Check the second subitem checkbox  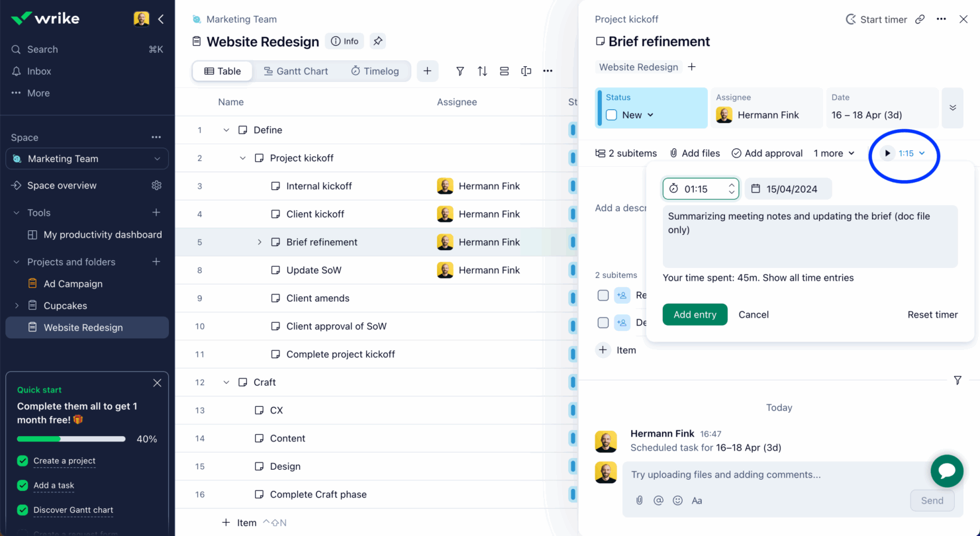tap(603, 322)
